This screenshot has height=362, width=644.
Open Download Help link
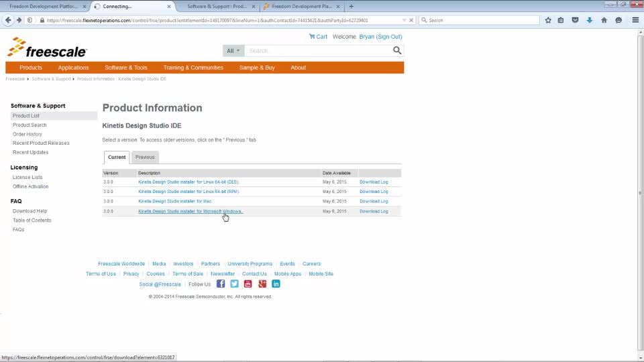(30, 211)
